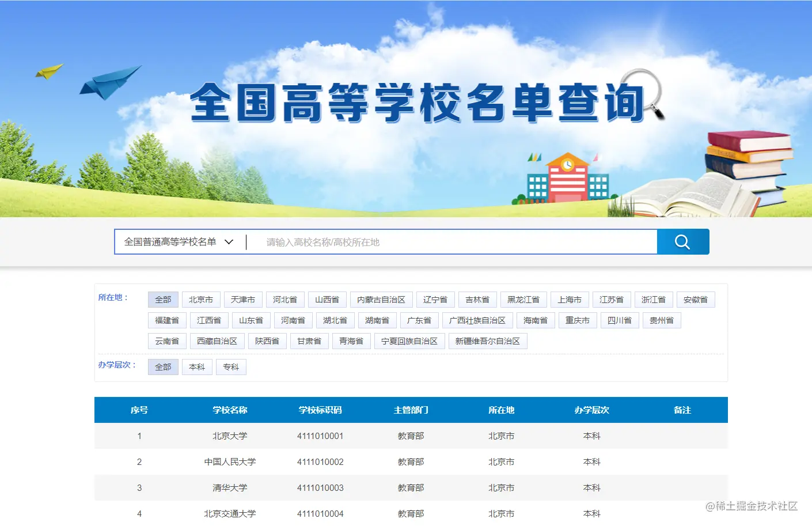The image size is (812, 526).
Task: Click the search input field
Action: click(403, 241)
